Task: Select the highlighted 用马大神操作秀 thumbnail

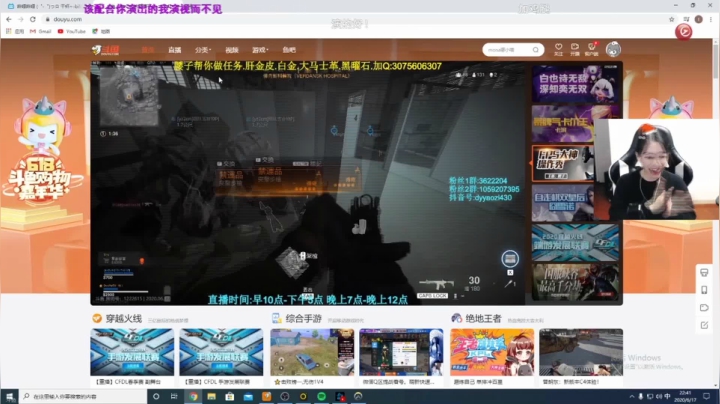Action: [563, 163]
